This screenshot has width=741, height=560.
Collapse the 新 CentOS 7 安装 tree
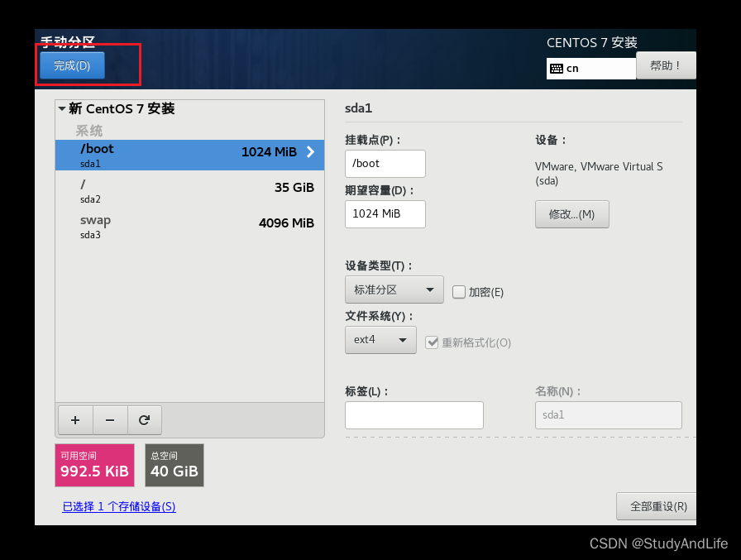click(62, 108)
